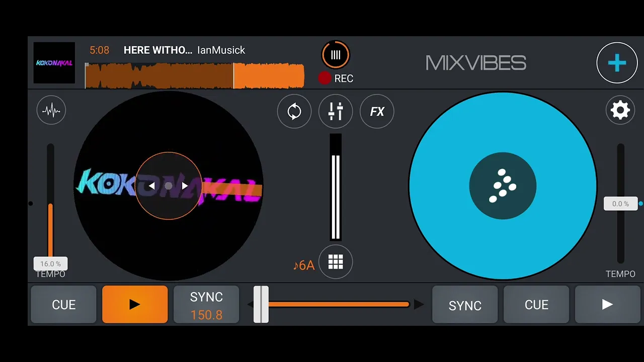644x362 pixels.
Task: Click the left tempo 16.0 % slider handle
Action: [x=50, y=263]
